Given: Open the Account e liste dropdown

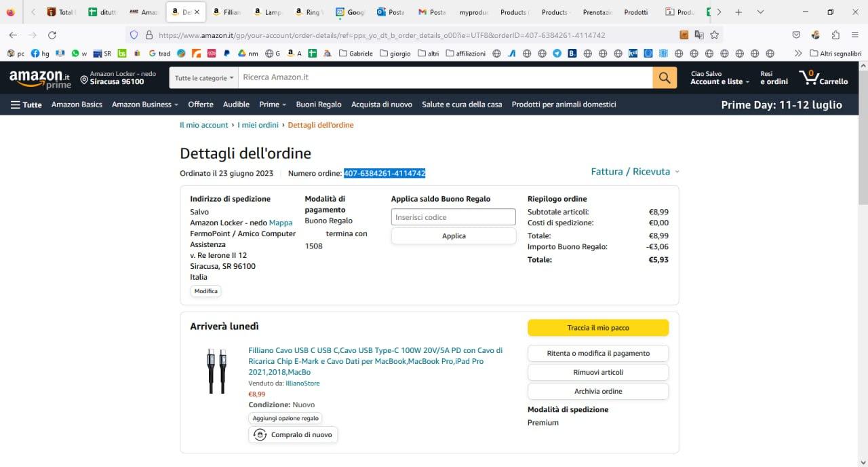Looking at the screenshot, I should 719,81.
